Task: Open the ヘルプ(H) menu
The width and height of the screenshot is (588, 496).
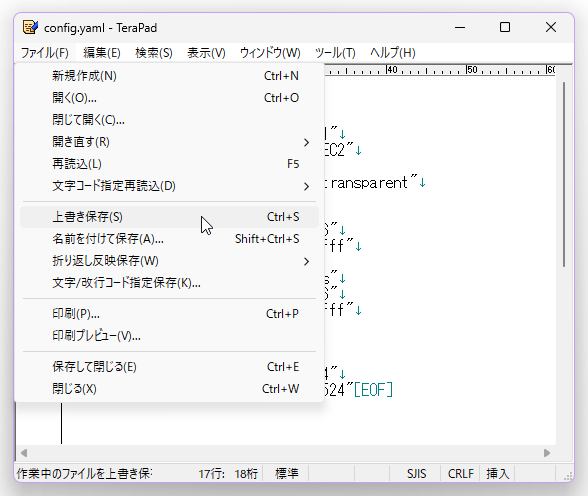Action: [x=393, y=53]
